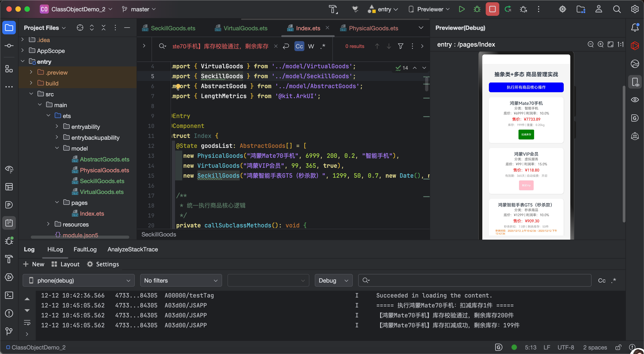Viewport: 644px width, 354px height.
Task: Toggle the regex option in find bar
Action: point(323,46)
